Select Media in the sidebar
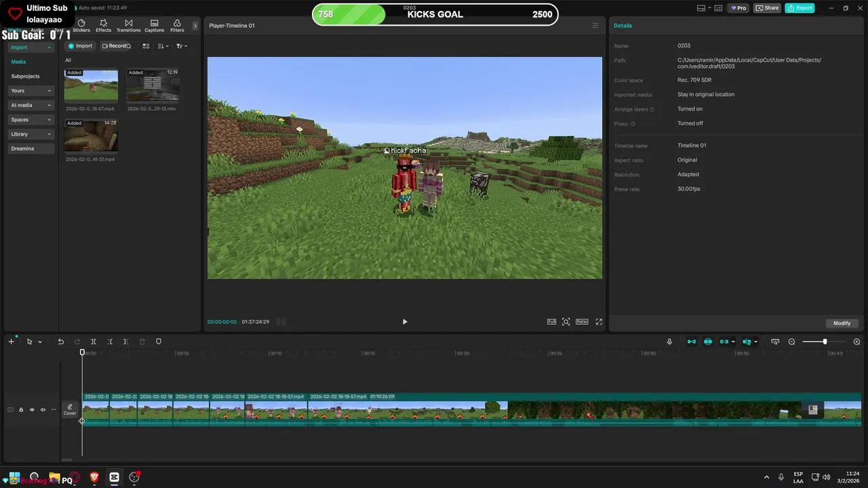Image resolution: width=868 pixels, height=488 pixels. [x=18, y=62]
